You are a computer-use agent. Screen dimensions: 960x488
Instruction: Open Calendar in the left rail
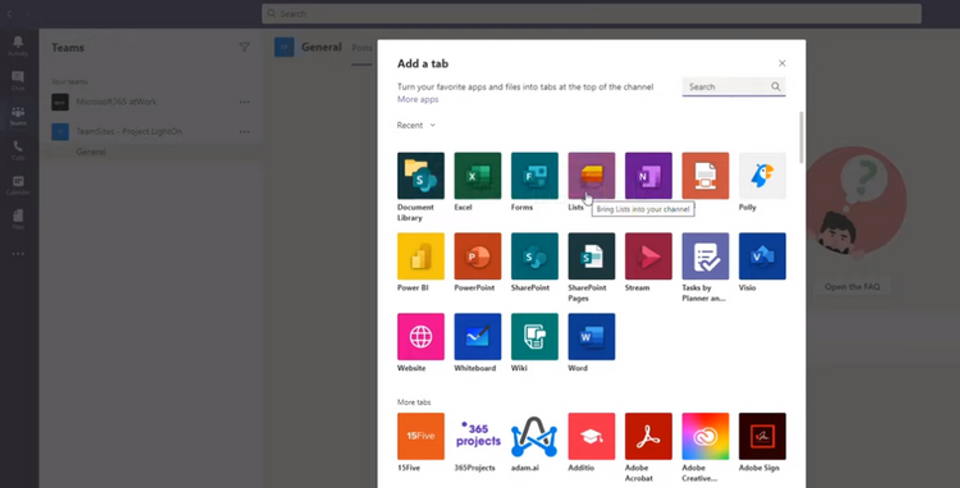(18, 185)
